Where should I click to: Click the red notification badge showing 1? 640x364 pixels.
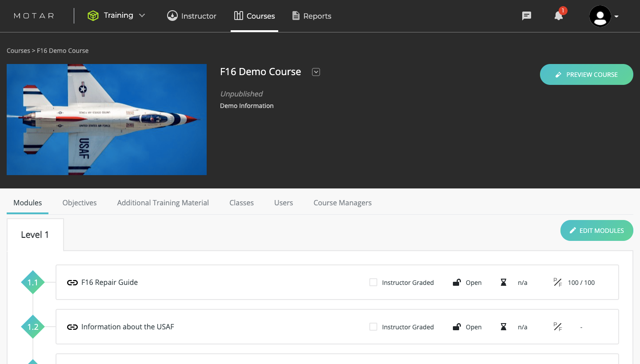(x=563, y=10)
